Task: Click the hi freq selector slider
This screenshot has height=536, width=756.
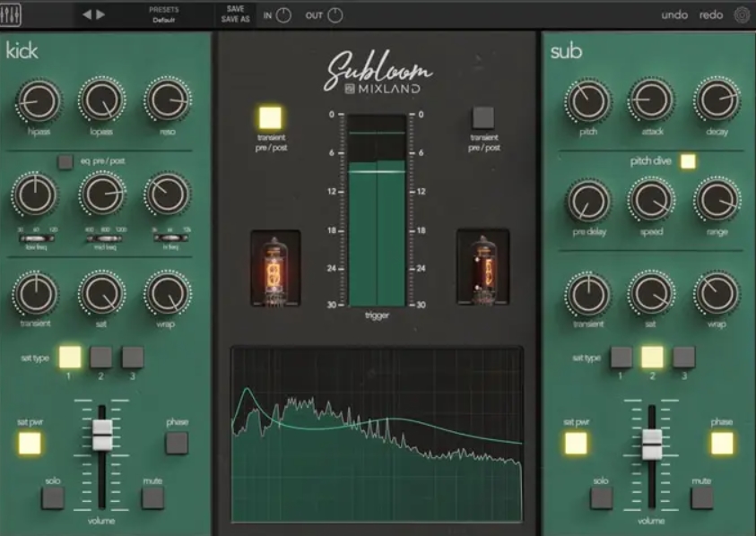Action: coord(171,238)
